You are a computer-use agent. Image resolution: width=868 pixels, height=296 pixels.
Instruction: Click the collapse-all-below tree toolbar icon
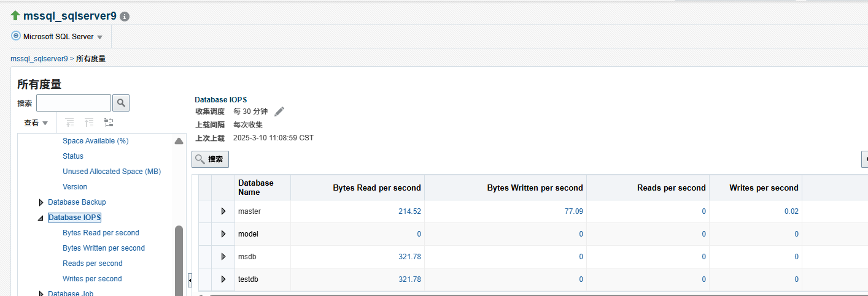point(89,123)
